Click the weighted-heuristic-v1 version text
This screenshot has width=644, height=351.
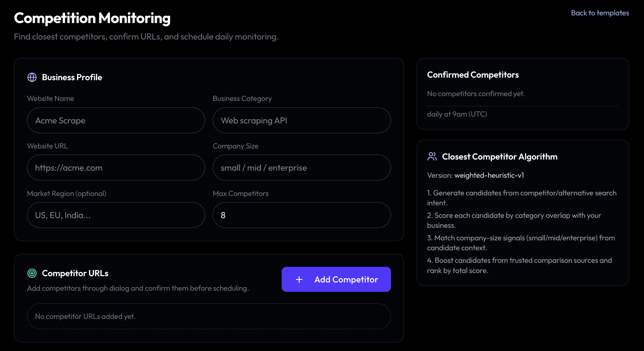(x=489, y=175)
